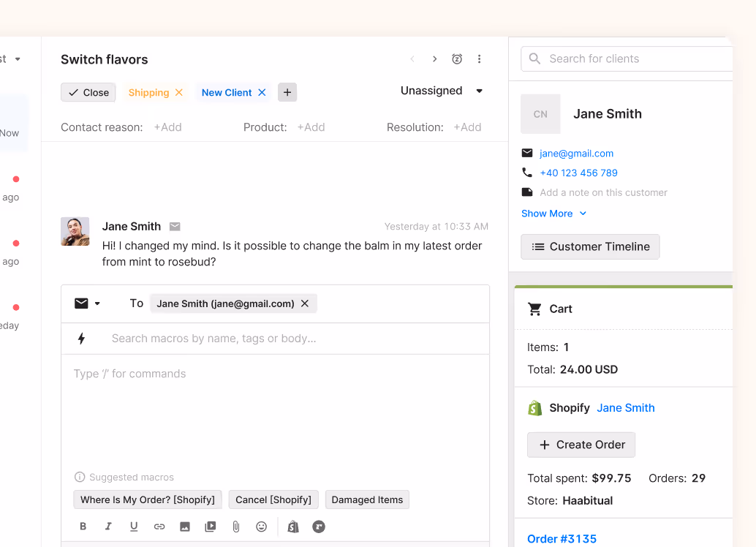The height and width of the screenshot is (547, 756).
Task: Open the three-dot more options menu
Action: 480,59
